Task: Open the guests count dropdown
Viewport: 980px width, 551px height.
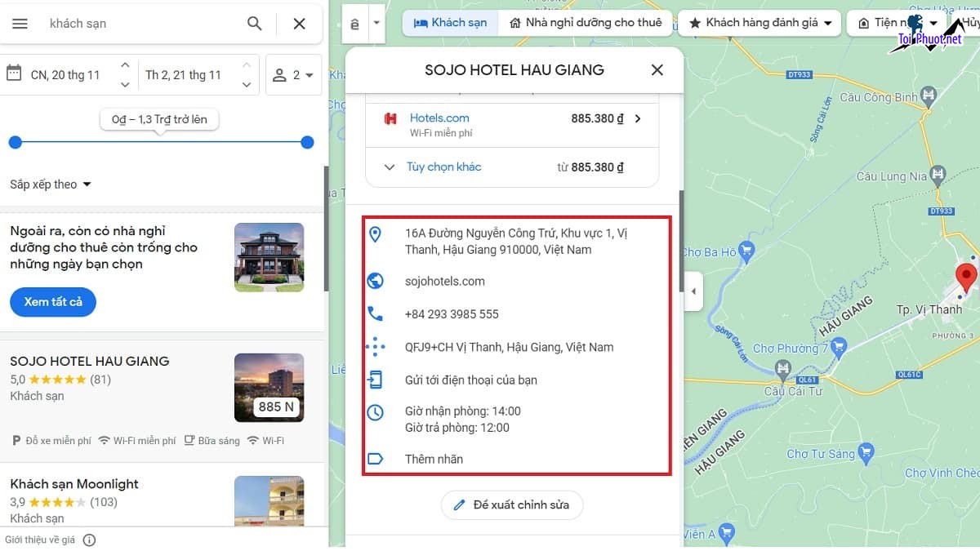Action: tap(294, 75)
